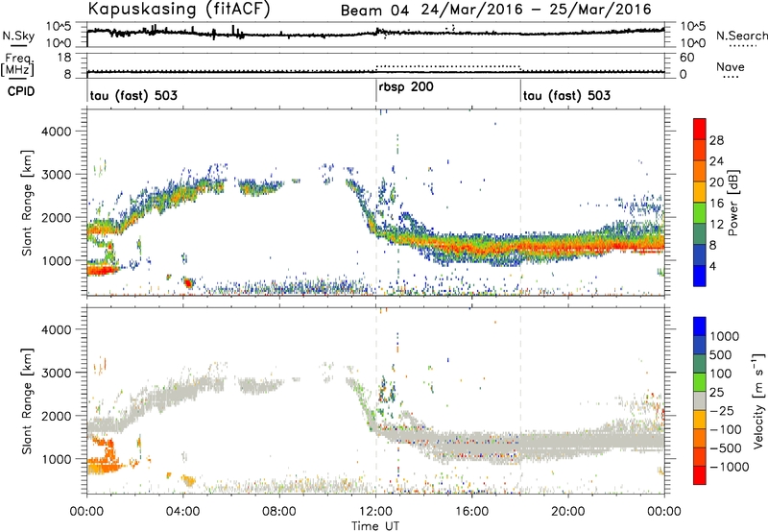Click the "-1000" tick on velocity colorbar
Screen dimensions: 768x532
pos(729,467)
